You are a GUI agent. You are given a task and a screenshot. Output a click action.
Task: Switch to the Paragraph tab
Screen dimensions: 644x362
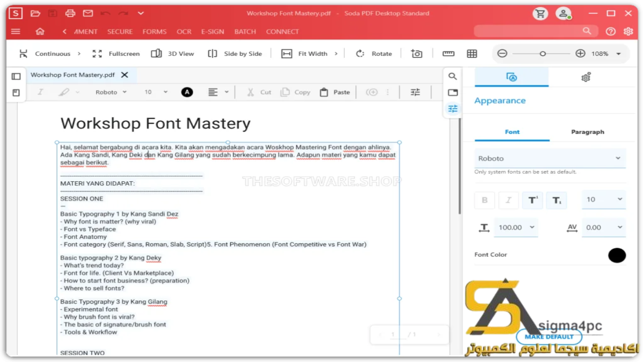click(x=588, y=132)
